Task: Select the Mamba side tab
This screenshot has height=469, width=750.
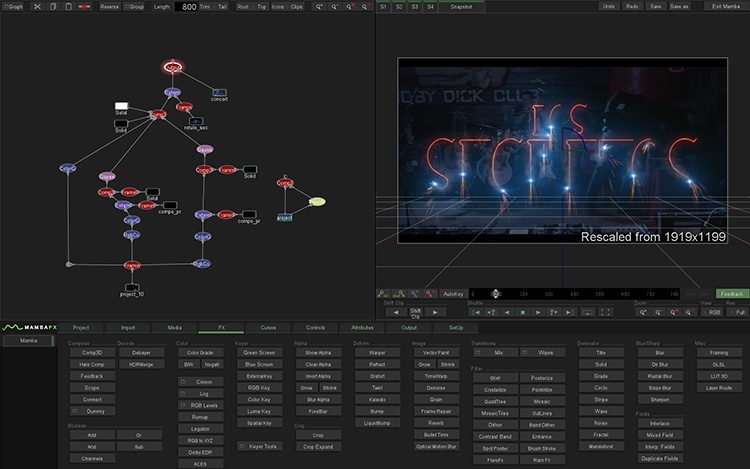Action: pyautogui.click(x=28, y=340)
